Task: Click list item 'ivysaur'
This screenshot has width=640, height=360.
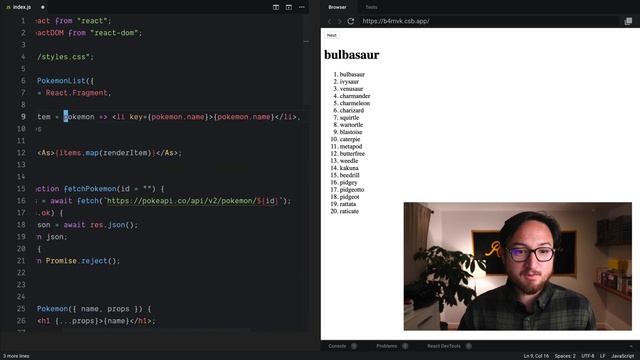Action: coord(349,82)
